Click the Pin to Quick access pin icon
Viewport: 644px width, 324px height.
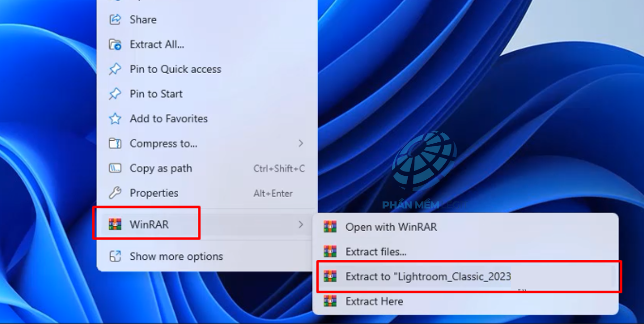[115, 69]
